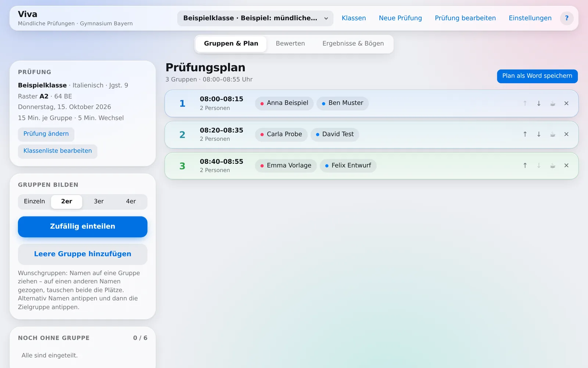Select the Emma Vorlage student chip

coord(286,166)
